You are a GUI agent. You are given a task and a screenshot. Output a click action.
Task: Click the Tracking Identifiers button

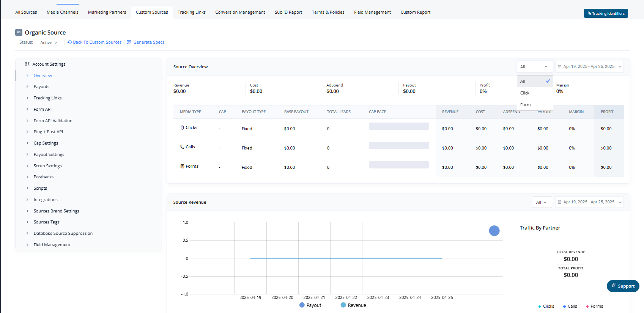coord(606,13)
